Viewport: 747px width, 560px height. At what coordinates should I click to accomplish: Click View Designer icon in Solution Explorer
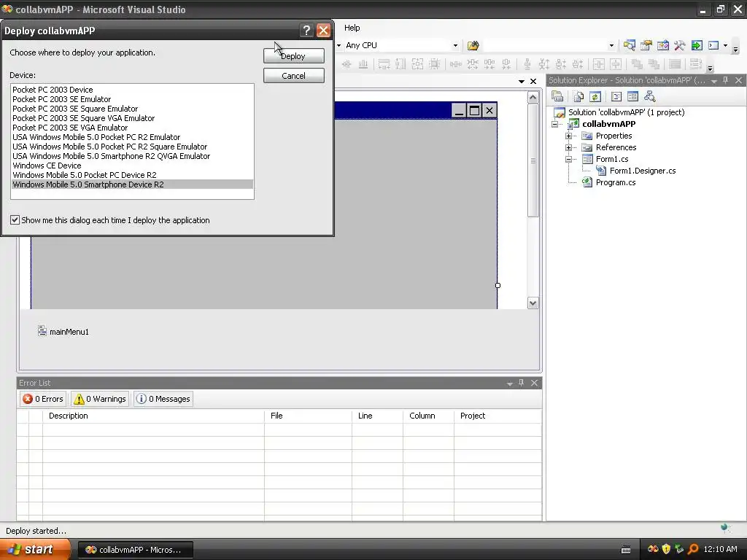tap(632, 97)
